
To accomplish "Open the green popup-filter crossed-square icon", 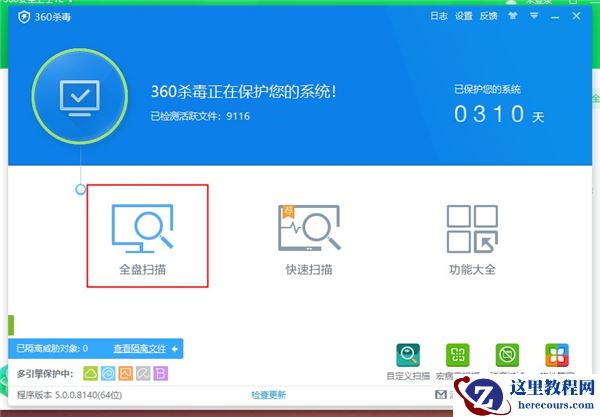I will [x=507, y=355].
